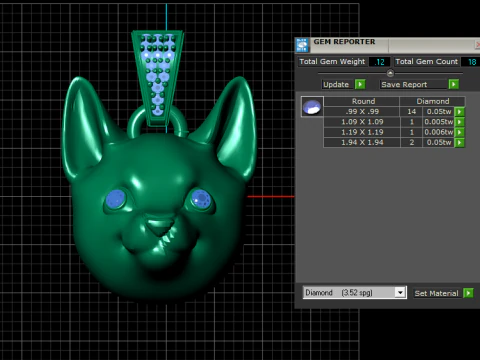Image resolution: width=480 pixels, height=360 pixels.
Task: Click the green arrow in the 1.09 X 1.09 row
Action: point(459,122)
